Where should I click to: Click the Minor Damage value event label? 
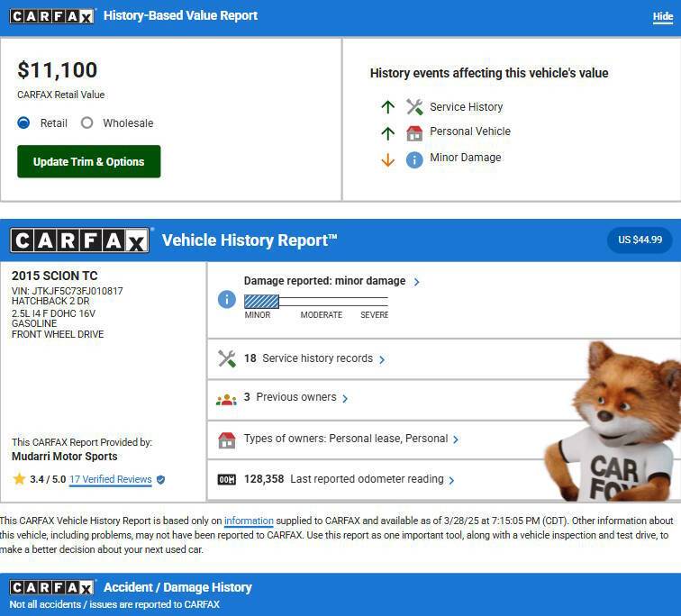pyautogui.click(x=466, y=157)
